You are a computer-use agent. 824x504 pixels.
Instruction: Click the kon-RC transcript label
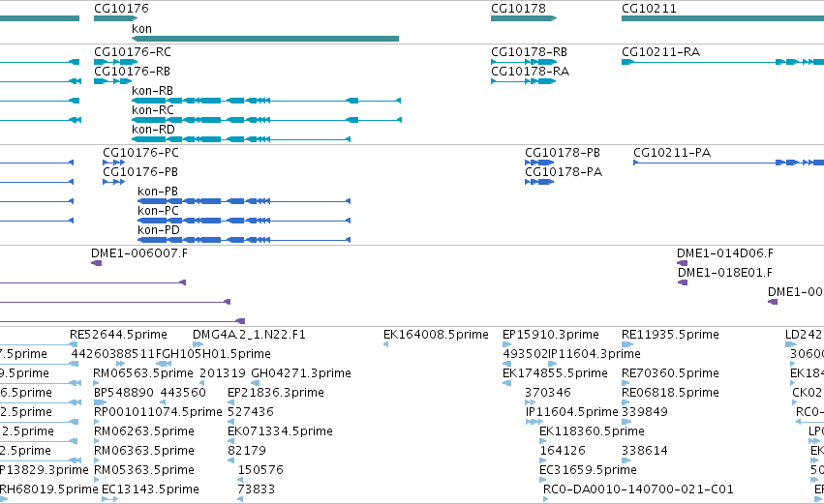(x=153, y=110)
